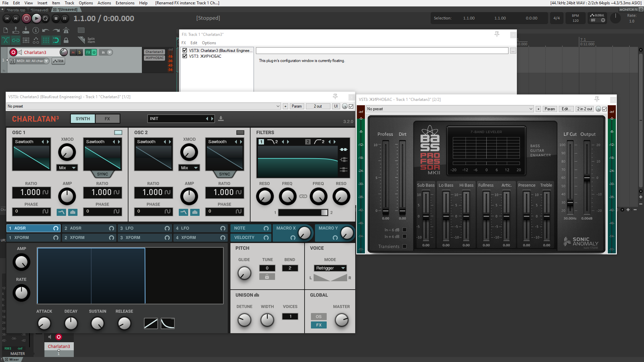This screenshot has height=362, width=644.
Task: Select the 3 LFO modulation slot
Action: click(x=145, y=228)
